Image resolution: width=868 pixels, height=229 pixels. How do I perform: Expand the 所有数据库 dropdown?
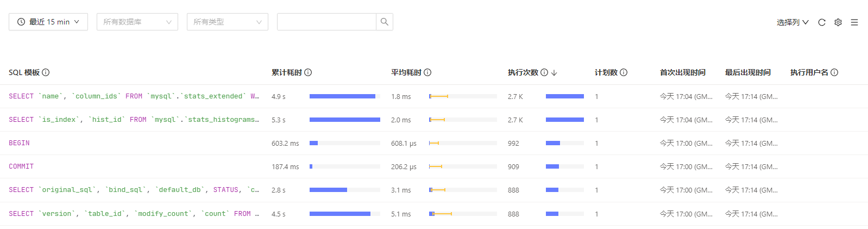coord(137,22)
